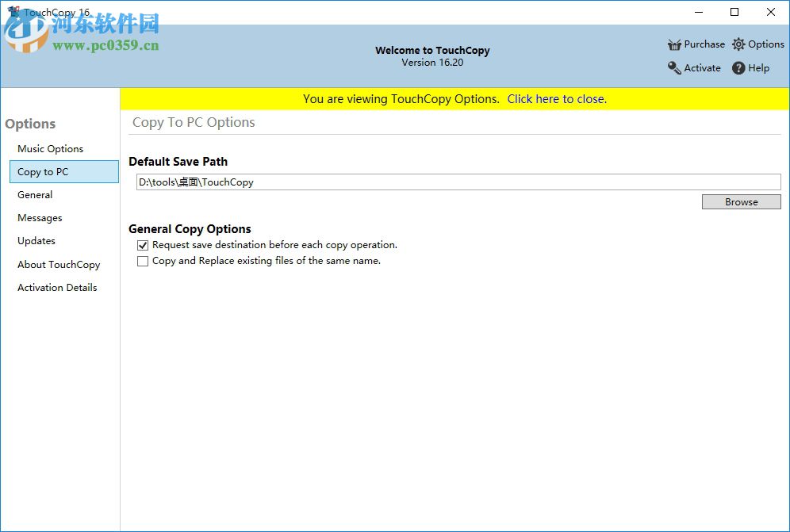
Task: Enable Copy and Replace existing files checkbox
Action: [143, 261]
